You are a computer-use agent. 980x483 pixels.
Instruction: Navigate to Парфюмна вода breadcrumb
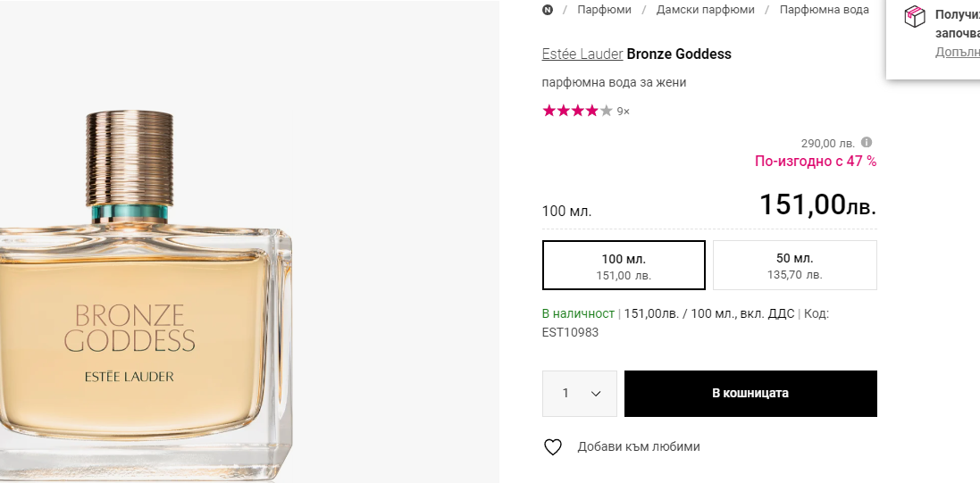pos(824,10)
